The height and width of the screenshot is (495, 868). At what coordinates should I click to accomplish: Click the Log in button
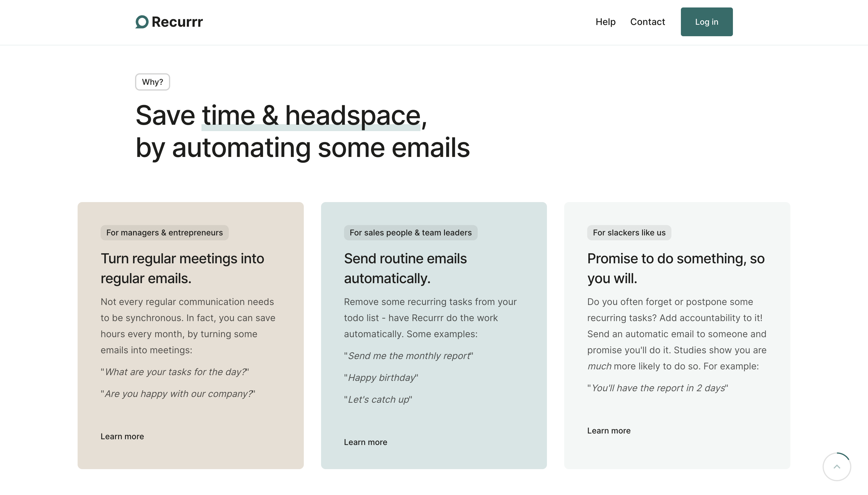click(x=706, y=22)
